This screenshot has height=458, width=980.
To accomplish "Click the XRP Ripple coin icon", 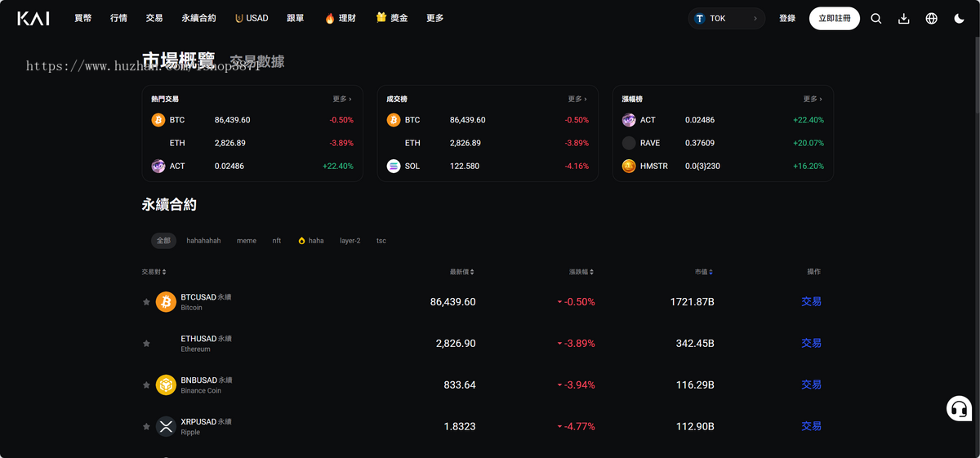I will 166,426.
